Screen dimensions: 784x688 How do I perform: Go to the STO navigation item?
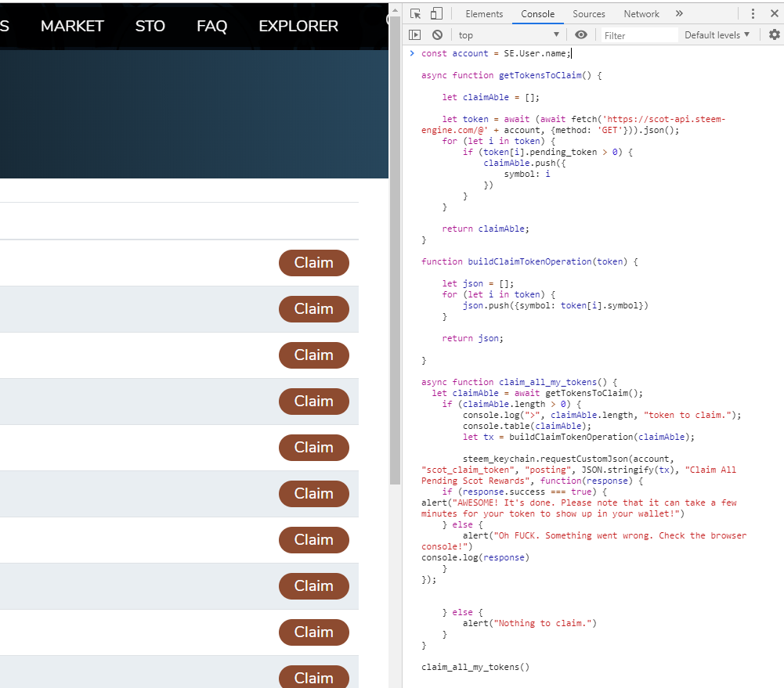(150, 26)
